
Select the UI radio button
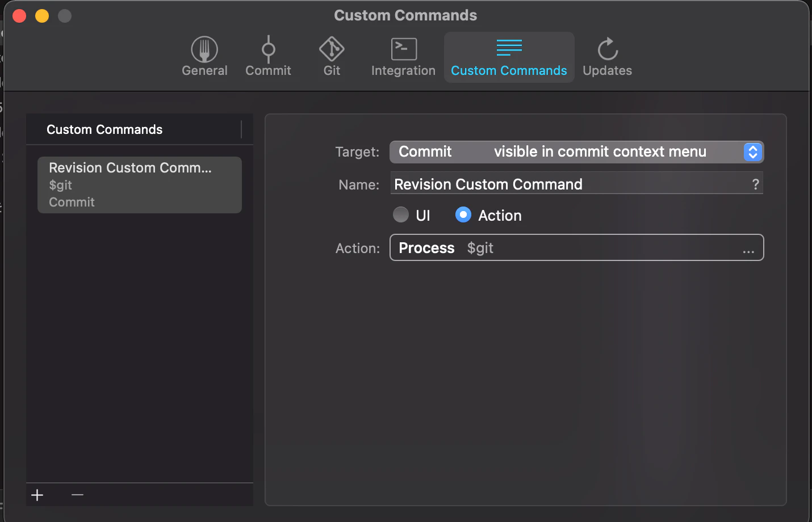(x=401, y=214)
